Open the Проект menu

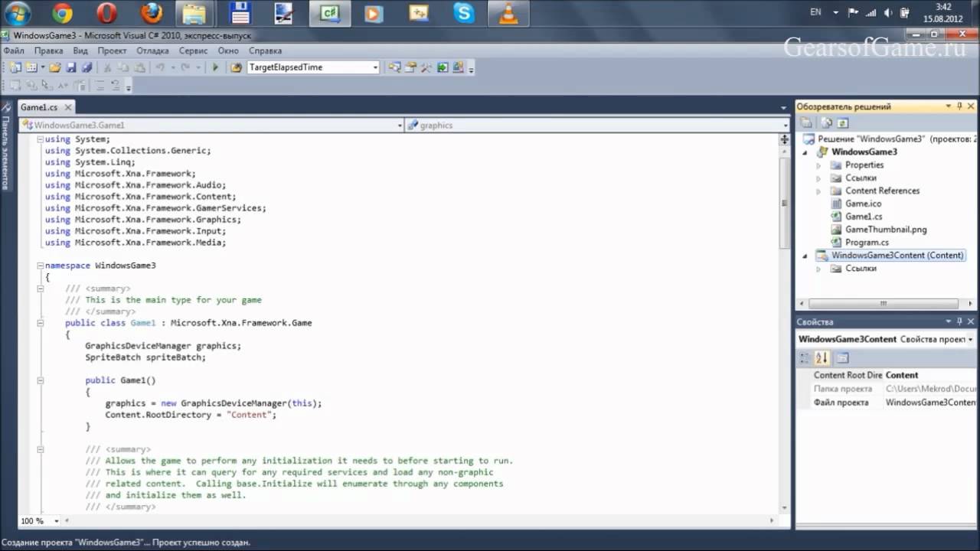point(113,51)
